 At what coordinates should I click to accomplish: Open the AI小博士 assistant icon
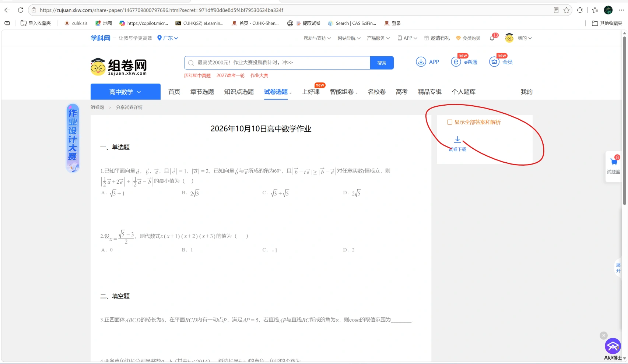point(613,346)
